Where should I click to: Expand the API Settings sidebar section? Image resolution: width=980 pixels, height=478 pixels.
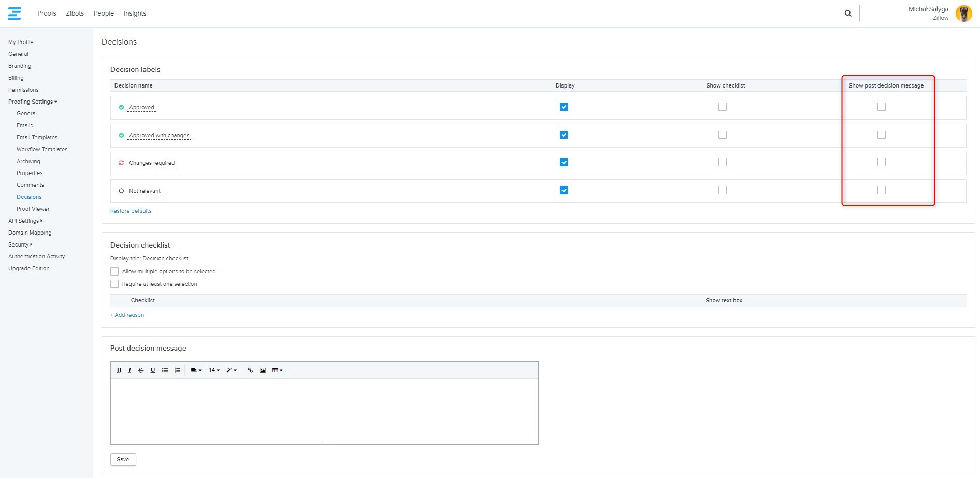25,221
